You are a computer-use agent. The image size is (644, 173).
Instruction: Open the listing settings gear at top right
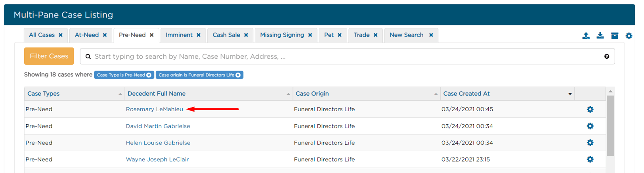[629, 36]
